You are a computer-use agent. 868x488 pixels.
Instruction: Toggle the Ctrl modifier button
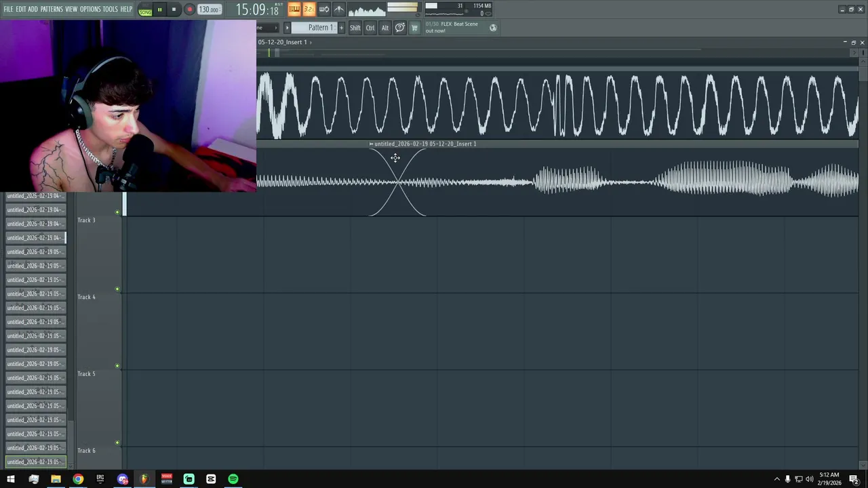pyautogui.click(x=370, y=28)
